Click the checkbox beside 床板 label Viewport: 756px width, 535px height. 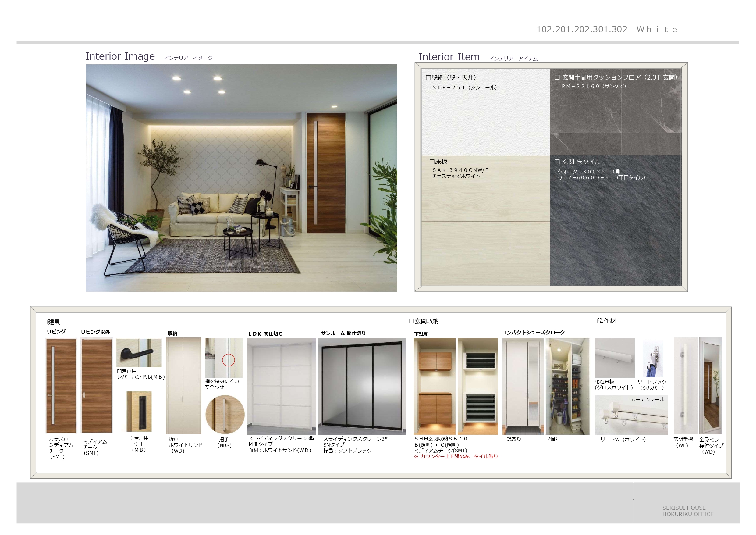[432, 162]
